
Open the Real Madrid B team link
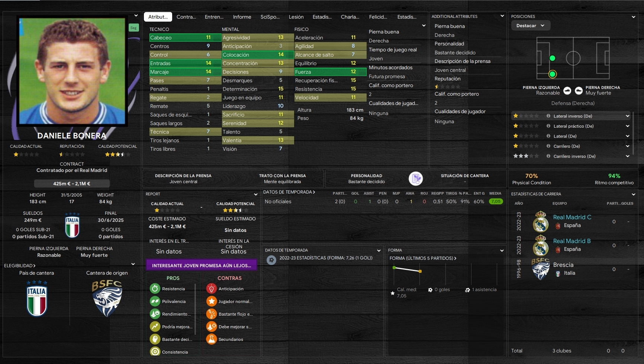tap(571, 241)
